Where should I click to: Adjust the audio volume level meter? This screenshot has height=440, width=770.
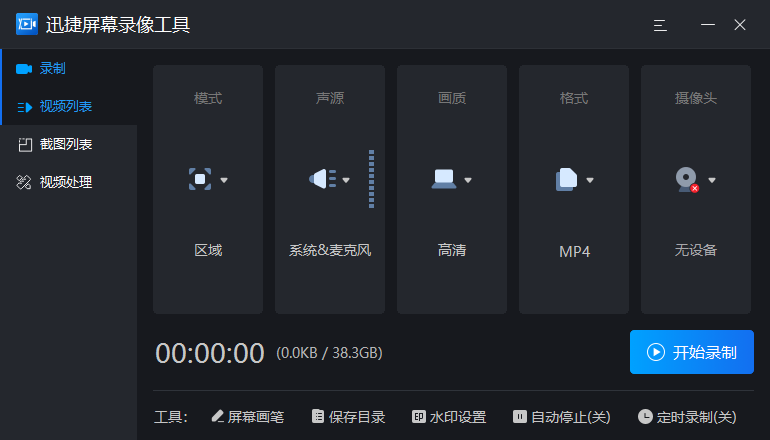click(371, 179)
